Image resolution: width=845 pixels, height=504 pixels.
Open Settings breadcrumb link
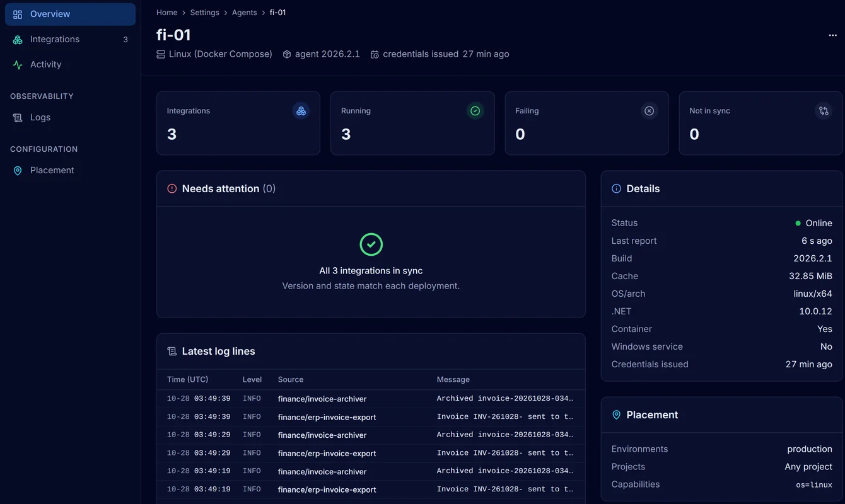(x=205, y=13)
